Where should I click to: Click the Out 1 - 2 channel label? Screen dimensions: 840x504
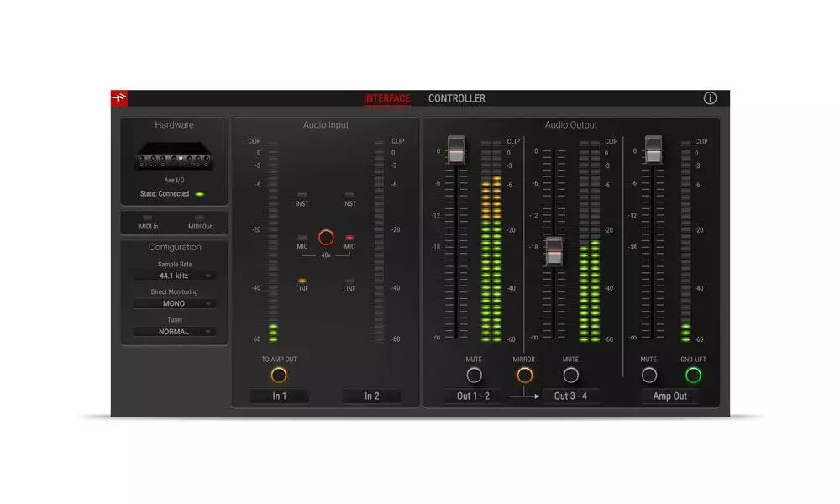point(473,396)
